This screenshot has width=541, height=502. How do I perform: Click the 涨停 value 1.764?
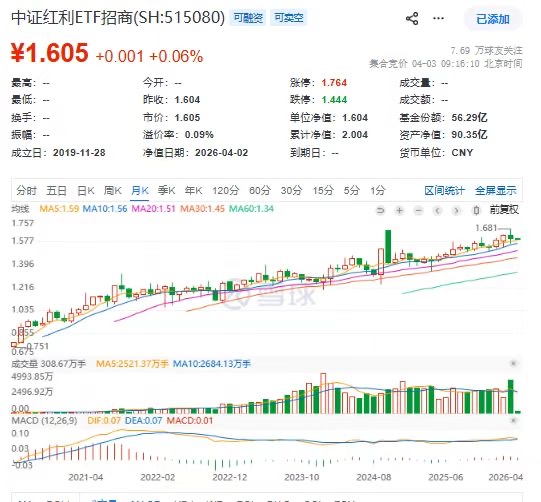(334, 83)
